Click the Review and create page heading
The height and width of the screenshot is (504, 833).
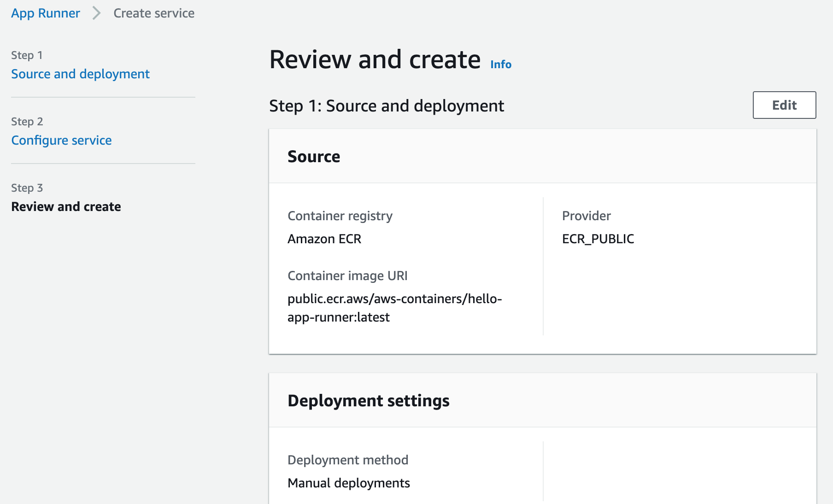pyautogui.click(x=375, y=60)
